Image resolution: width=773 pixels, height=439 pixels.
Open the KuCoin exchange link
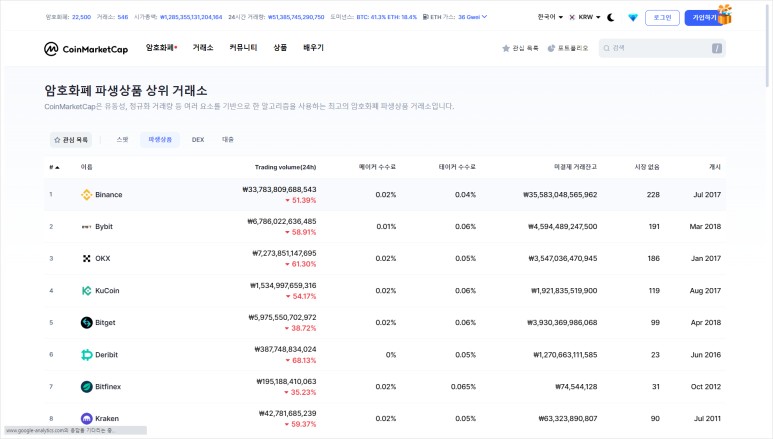107,291
